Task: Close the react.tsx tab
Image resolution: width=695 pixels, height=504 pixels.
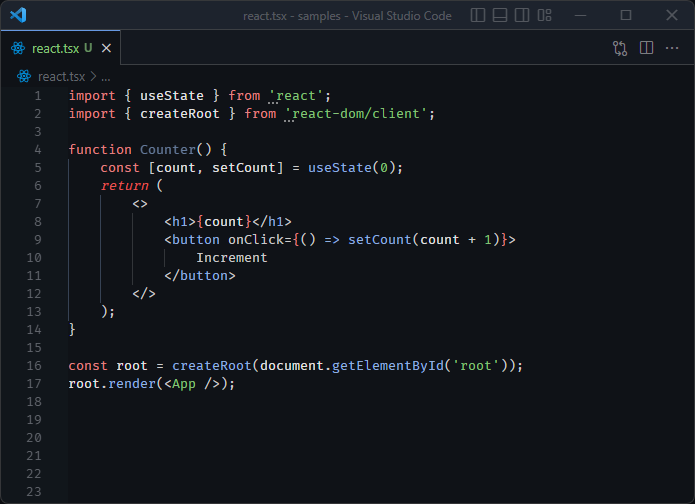Action: point(106,48)
